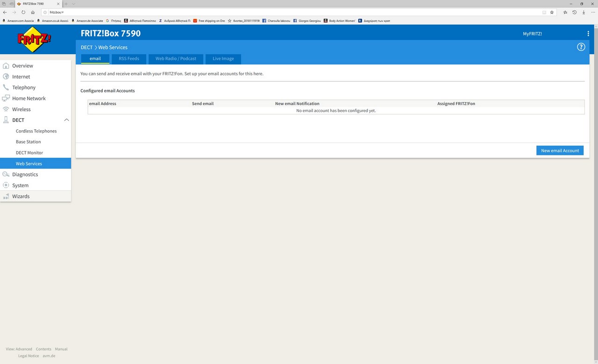Open Amazon.com Associates bookmark

click(x=18, y=21)
